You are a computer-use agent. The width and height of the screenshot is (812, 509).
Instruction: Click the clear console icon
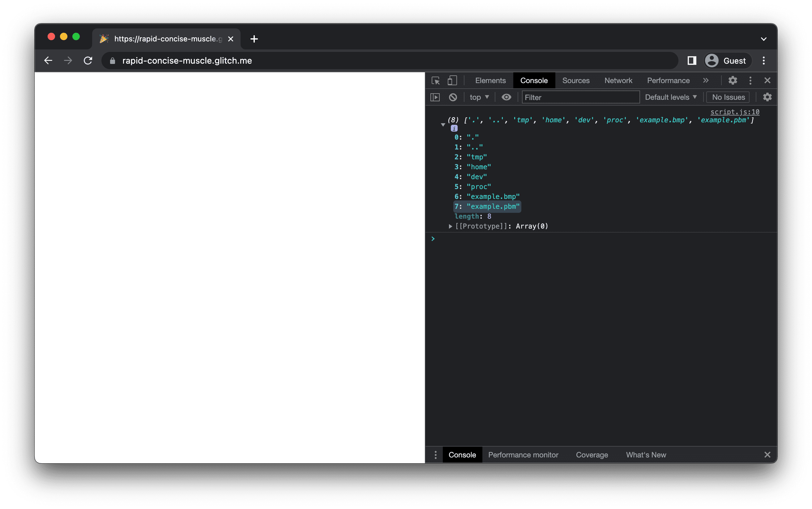point(453,97)
